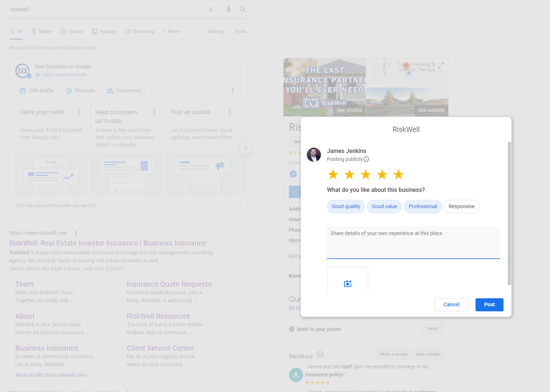Open Claim your credit card options

pos(79,112)
